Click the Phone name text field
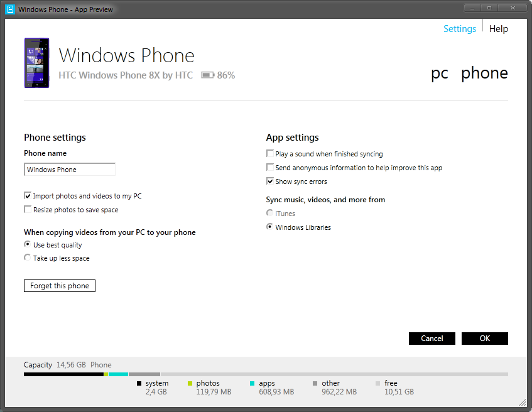Screen dimensions: 532x412 click(70, 170)
